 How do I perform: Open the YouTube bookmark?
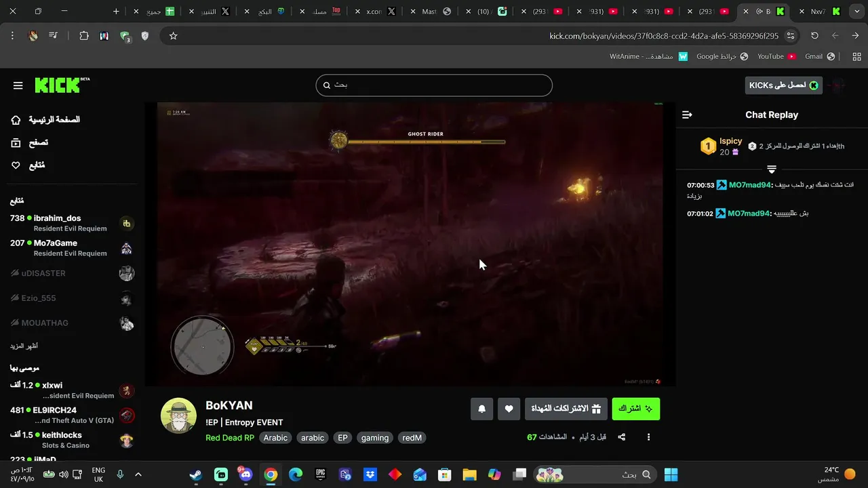[776, 56]
